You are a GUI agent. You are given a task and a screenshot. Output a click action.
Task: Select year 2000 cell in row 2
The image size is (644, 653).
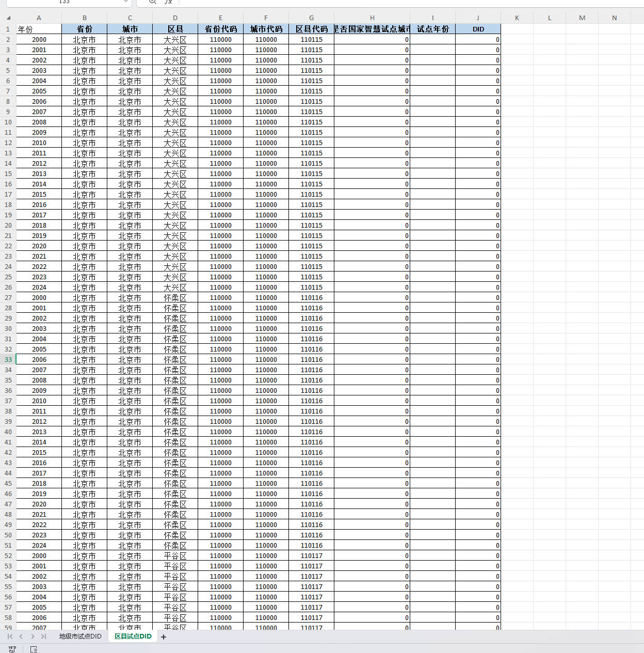[39, 39]
